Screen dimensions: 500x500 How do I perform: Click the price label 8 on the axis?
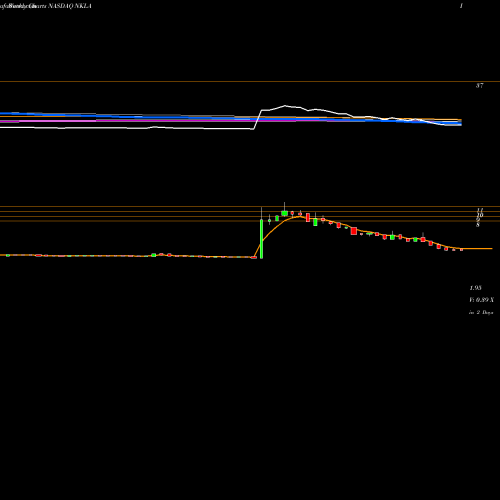pyautogui.click(x=478, y=225)
